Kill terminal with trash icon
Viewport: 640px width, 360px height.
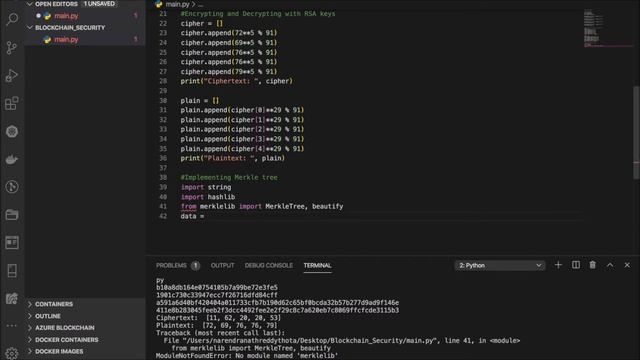point(593,265)
